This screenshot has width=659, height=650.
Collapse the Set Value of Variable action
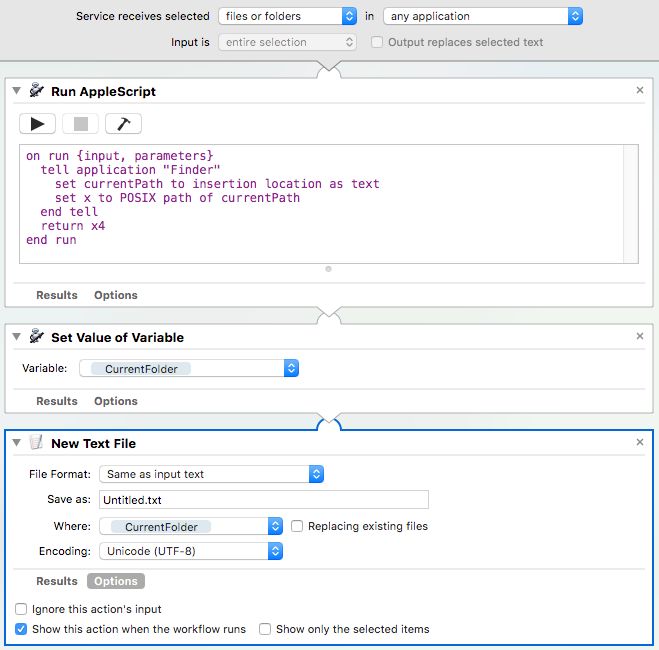[16, 337]
